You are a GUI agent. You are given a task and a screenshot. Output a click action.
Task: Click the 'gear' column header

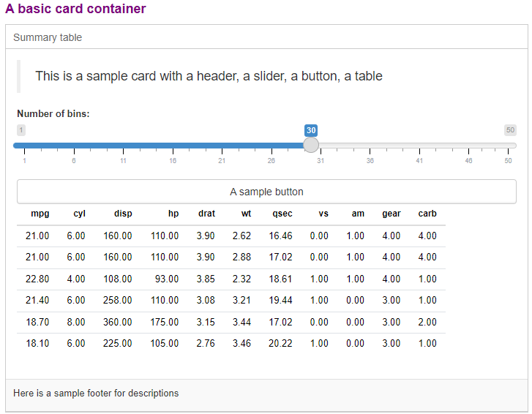pyautogui.click(x=391, y=214)
